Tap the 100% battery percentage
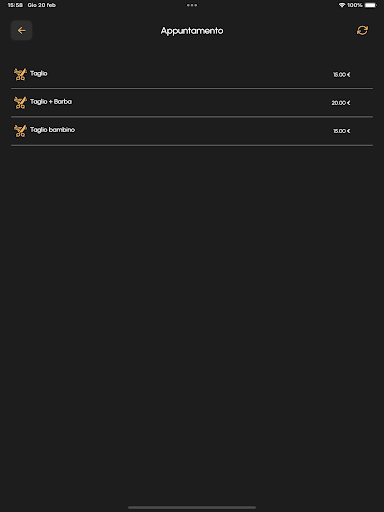Screen dimensions: 384x512 tap(355, 5)
